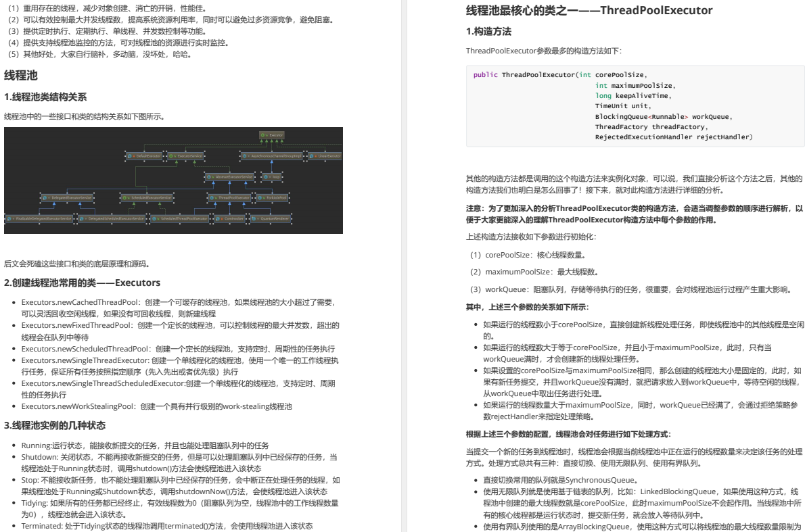Click the code line 'long keepAliveTime,'
The image size is (805, 532).
(x=633, y=95)
